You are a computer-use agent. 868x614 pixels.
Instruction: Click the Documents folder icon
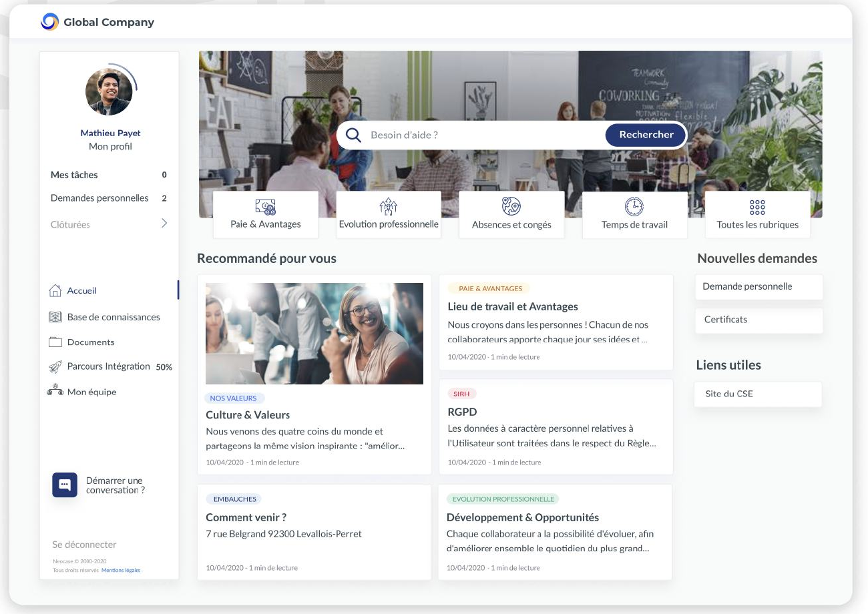55,342
